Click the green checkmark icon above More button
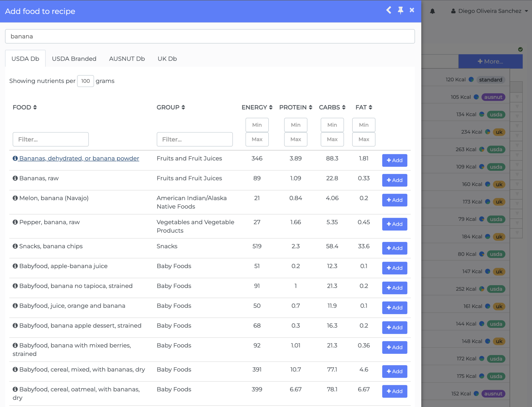Viewport: 532px width, 407px height. [x=520, y=49]
